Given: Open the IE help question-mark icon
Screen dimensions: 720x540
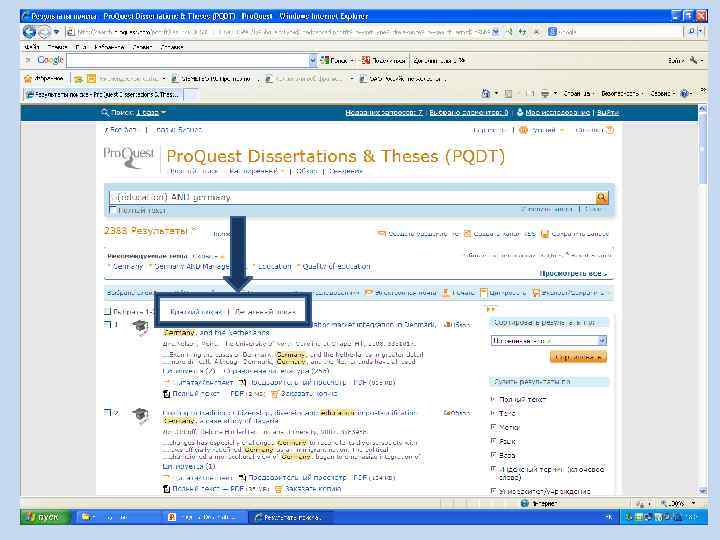Looking at the screenshot, I should click(x=684, y=93).
